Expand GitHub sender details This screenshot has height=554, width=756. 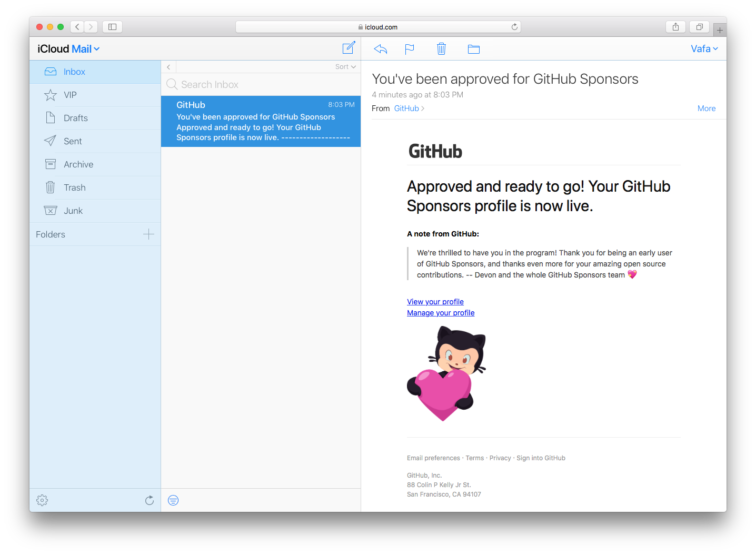point(409,108)
